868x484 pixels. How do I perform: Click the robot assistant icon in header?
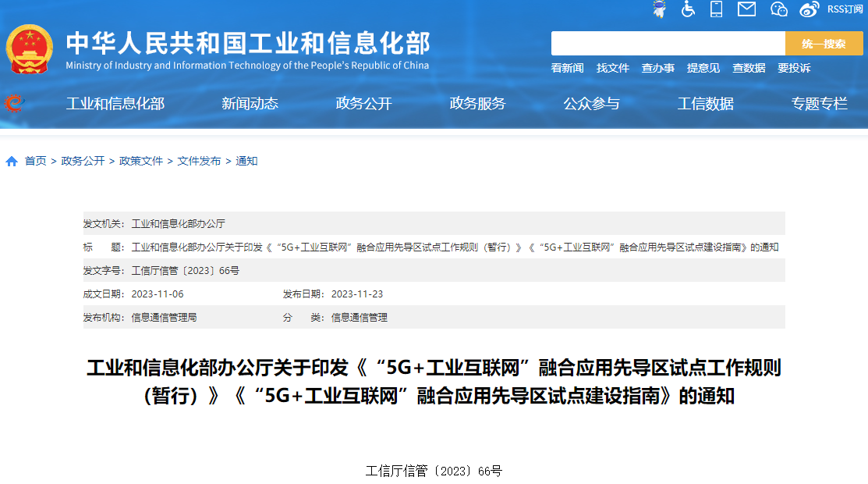(659, 9)
